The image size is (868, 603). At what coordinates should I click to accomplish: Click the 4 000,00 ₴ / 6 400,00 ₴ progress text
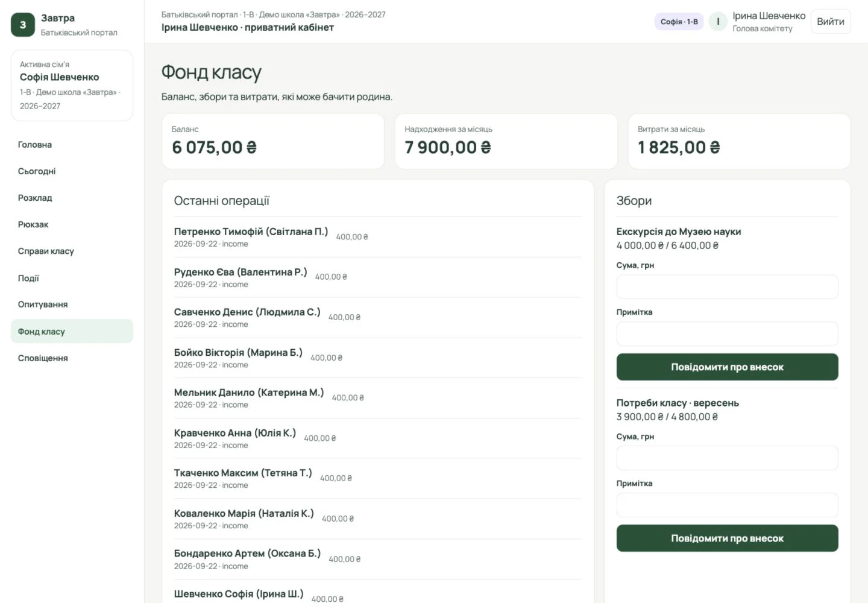pos(667,245)
